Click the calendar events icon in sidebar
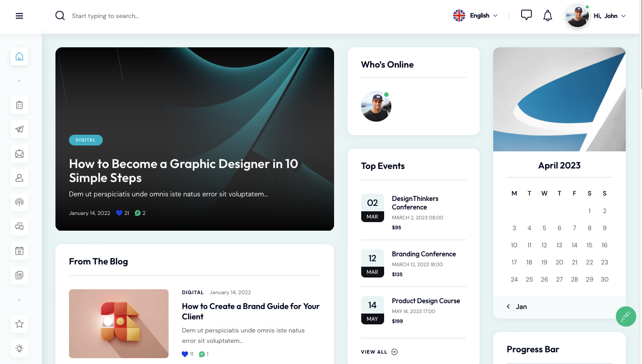 tap(19, 251)
